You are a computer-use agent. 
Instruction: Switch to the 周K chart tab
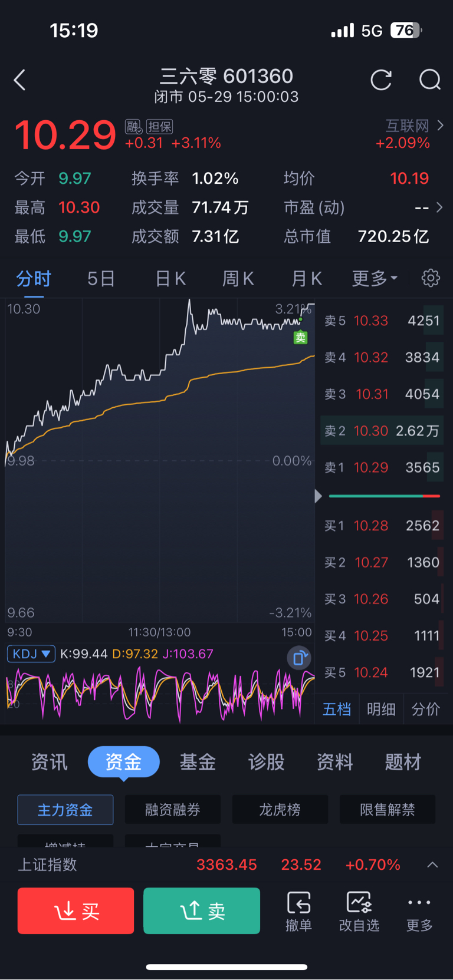coord(238,278)
